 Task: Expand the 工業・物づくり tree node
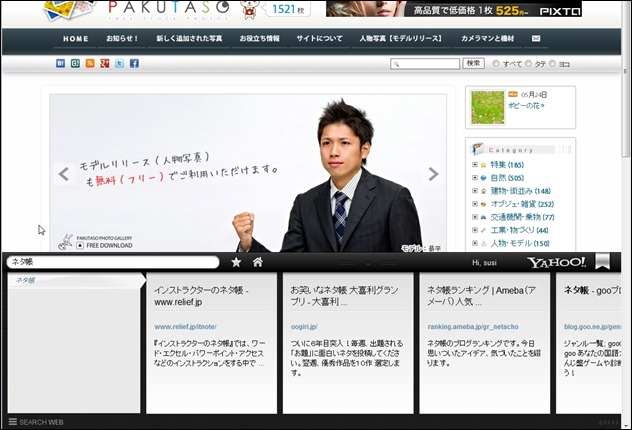[x=475, y=230]
